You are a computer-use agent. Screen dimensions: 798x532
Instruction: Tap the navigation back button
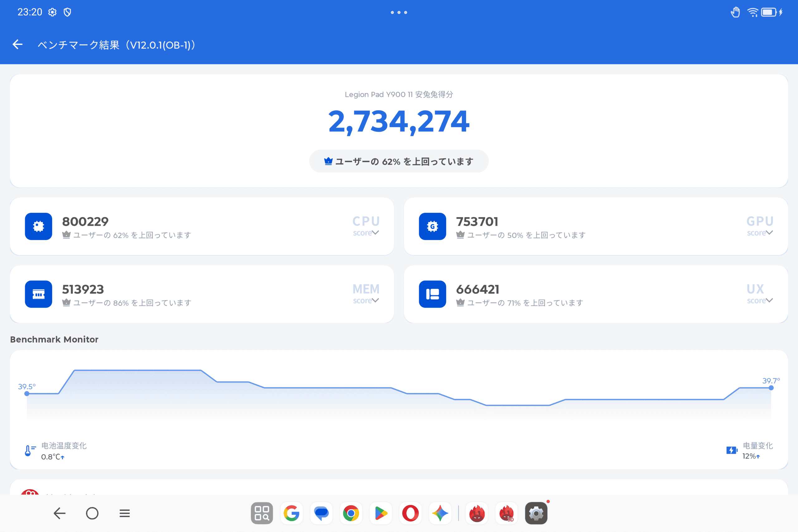tap(59, 513)
